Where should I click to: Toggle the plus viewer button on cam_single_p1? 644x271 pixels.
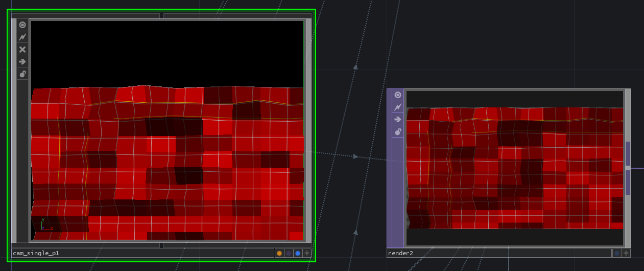(x=307, y=253)
